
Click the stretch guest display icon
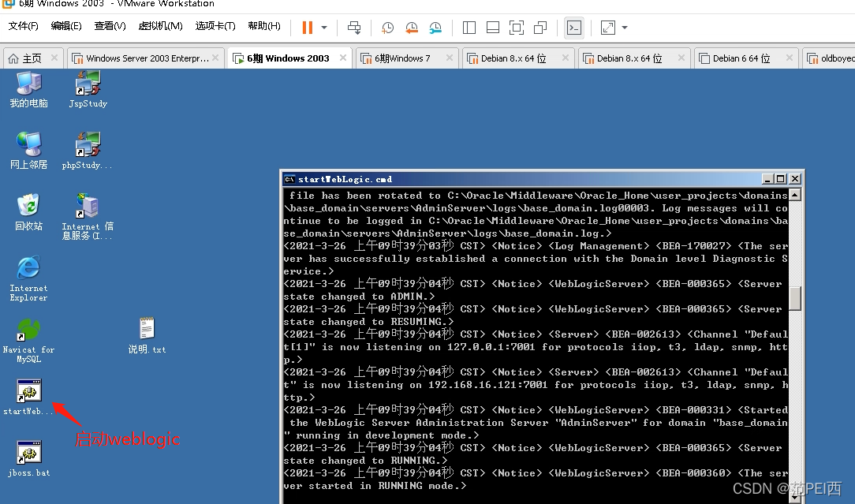[608, 28]
